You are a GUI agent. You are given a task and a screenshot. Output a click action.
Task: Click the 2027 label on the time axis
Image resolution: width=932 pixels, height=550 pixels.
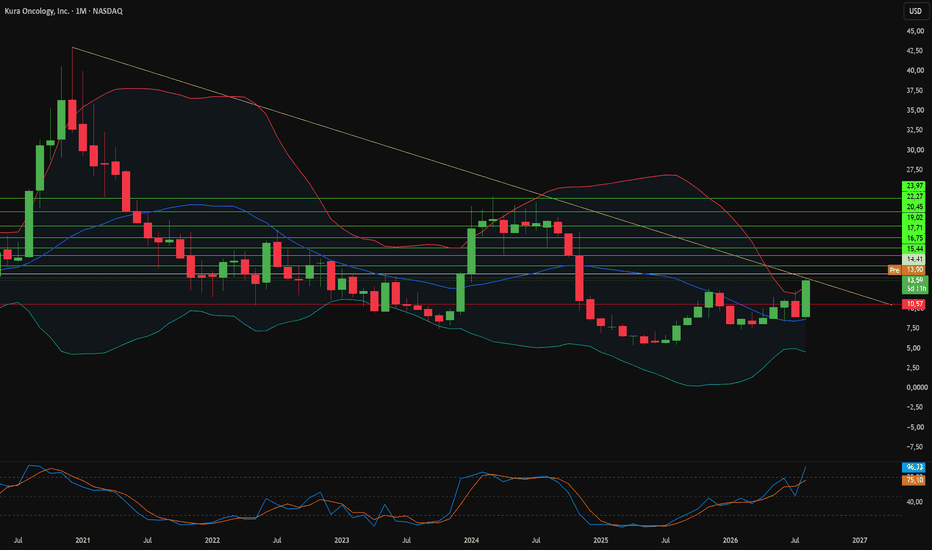[x=859, y=540]
